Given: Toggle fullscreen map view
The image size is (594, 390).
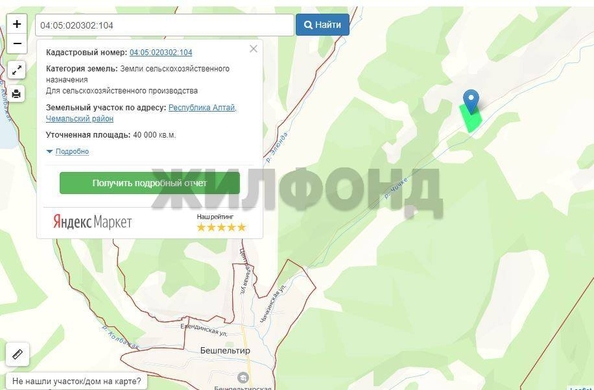Looking at the screenshot, I should tap(16, 70).
